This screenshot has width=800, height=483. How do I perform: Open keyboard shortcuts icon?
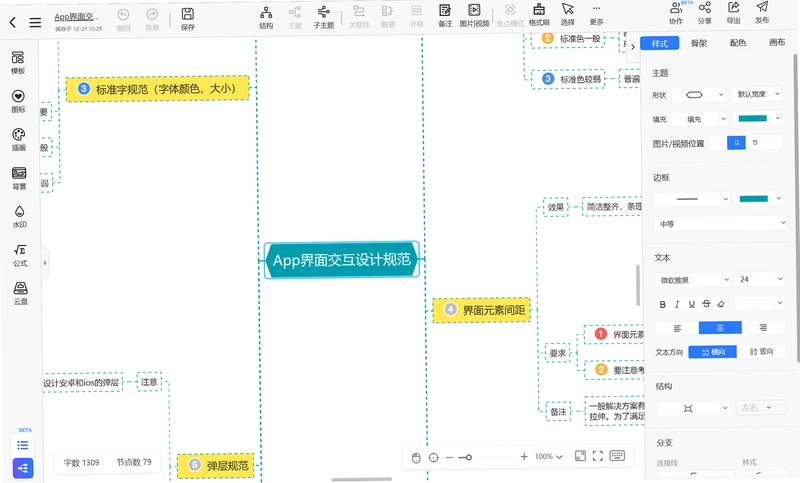(x=617, y=455)
